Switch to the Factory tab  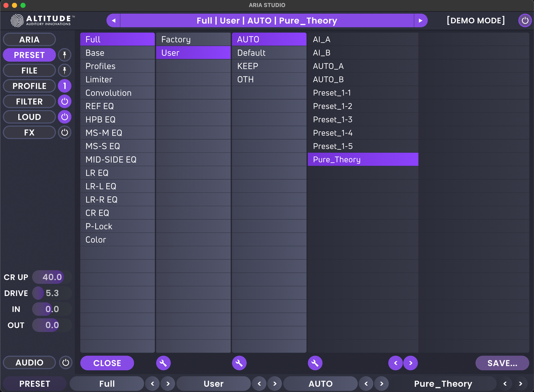(193, 39)
